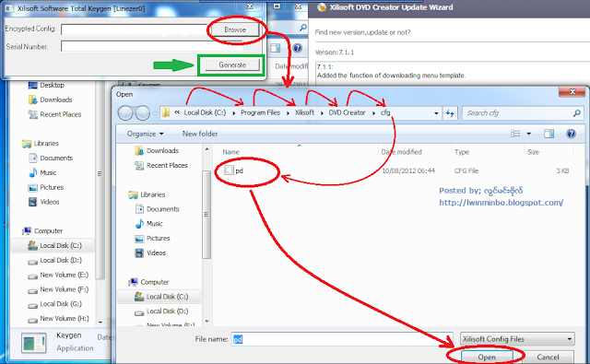Viewport: 590px width, 364px height.
Task: Click New Volume (E:) in Explorer sidebar
Action: (x=58, y=275)
